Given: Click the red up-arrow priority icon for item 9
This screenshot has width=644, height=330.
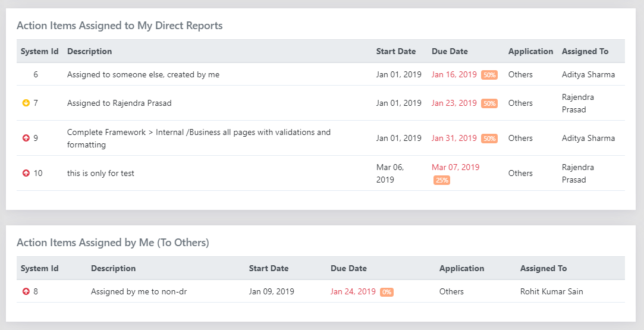Looking at the screenshot, I should pyautogui.click(x=26, y=138).
